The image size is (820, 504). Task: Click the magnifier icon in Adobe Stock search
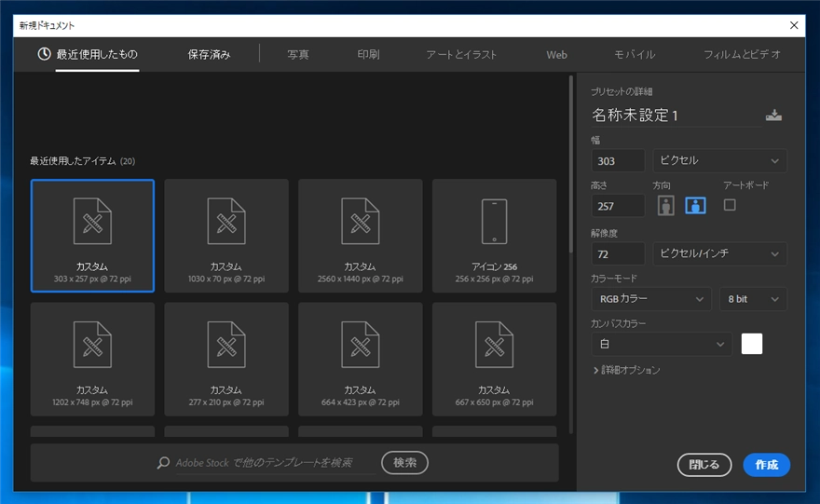click(x=163, y=463)
